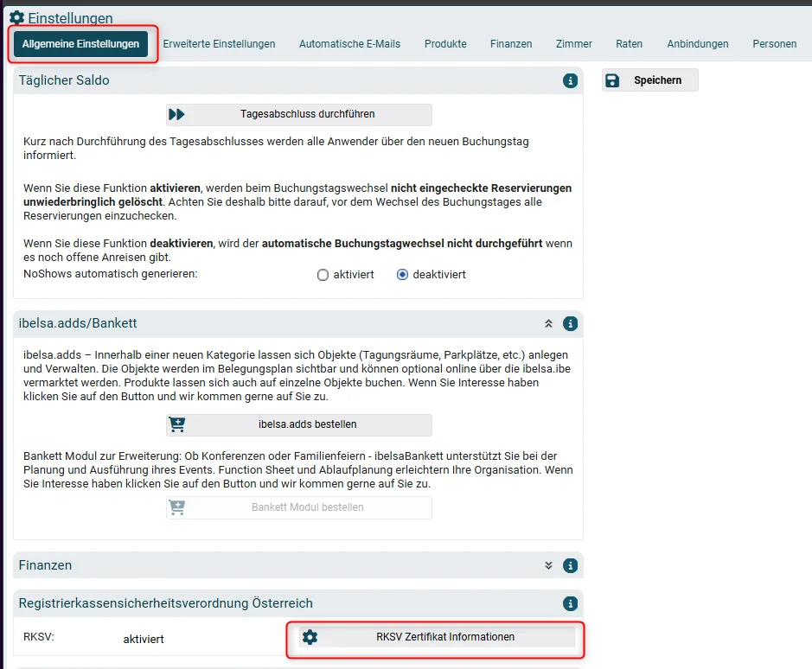
Task: Expand the Finanzen section
Action: [x=548, y=565]
